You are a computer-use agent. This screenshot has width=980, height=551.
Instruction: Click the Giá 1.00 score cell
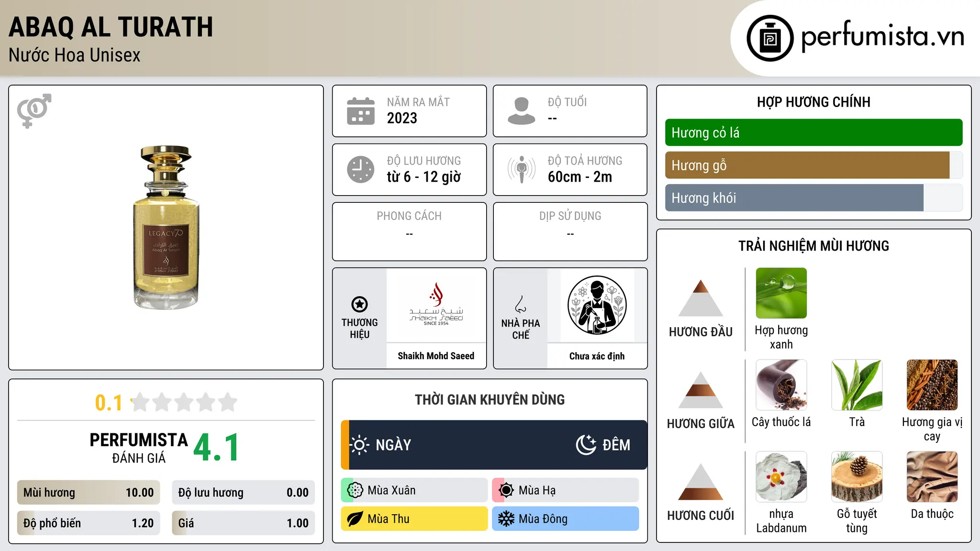[x=243, y=523]
